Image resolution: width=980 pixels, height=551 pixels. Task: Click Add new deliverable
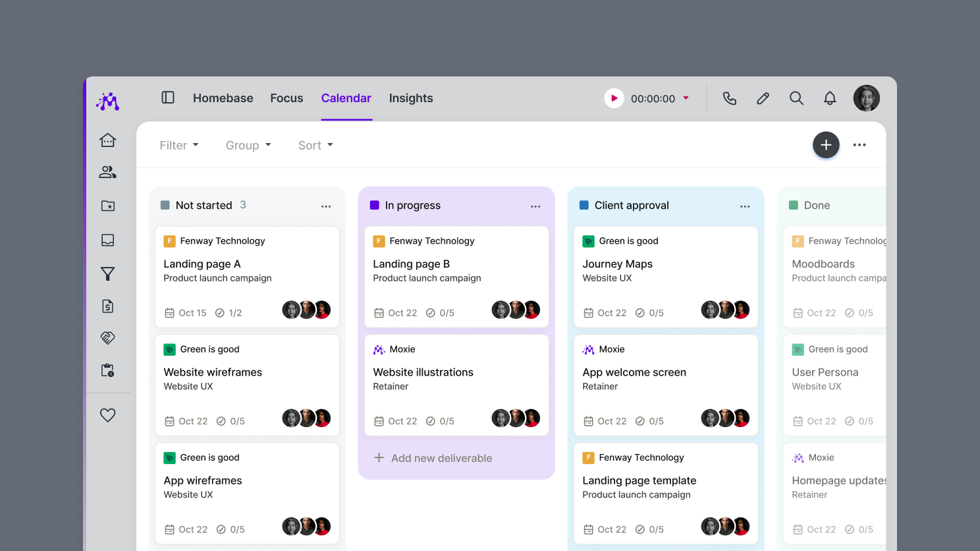pyautogui.click(x=433, y=458)
